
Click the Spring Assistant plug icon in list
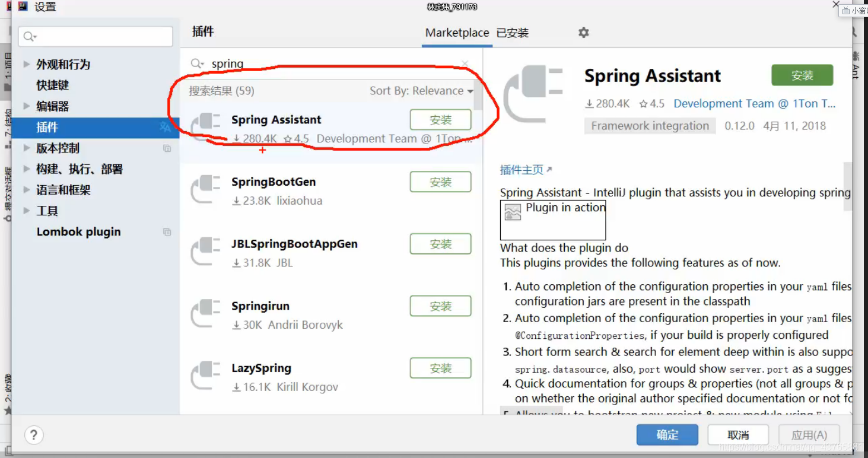206,127
